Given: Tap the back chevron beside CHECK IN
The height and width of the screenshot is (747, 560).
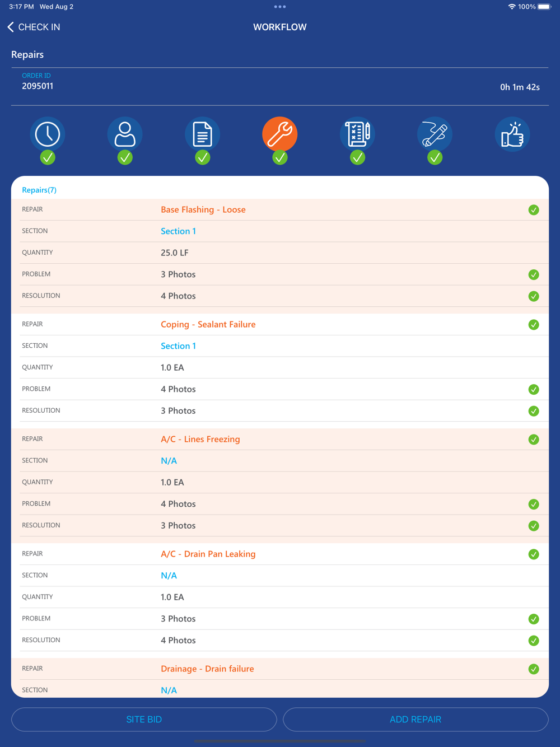Looking at the screenshot, I should pyautogui.click(x=11, y=27).
